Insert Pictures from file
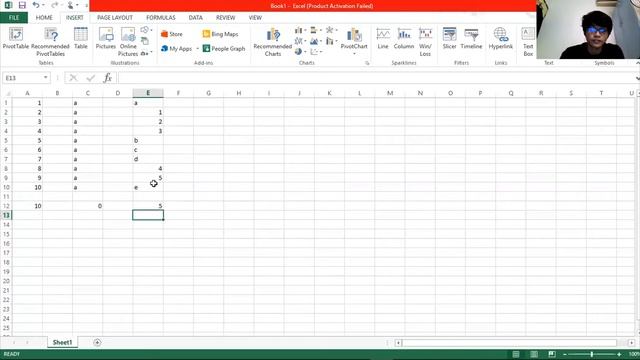 point(106,38)
